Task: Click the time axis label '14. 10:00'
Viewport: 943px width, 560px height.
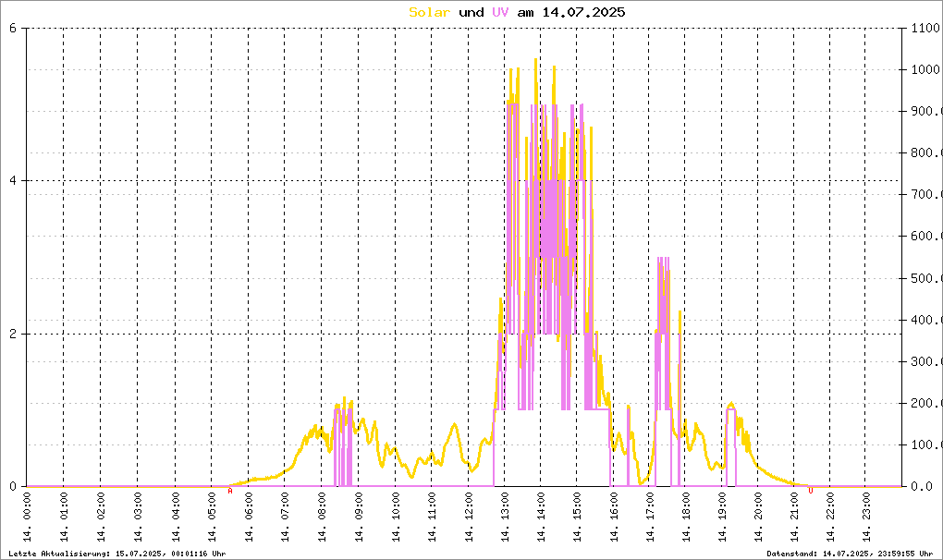Action: tap(396, 517)
